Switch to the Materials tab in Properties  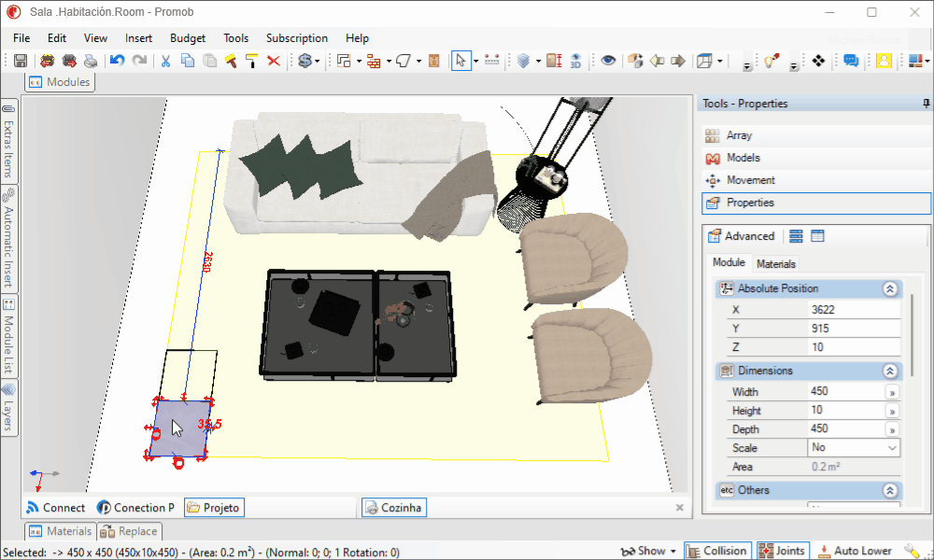[776, 264]
